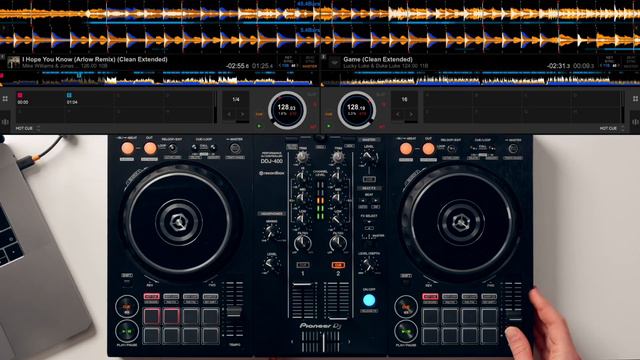Click the deck 2 green play button on screen
This screenshot has width=640, height=360.
click(x=329, y=126)
